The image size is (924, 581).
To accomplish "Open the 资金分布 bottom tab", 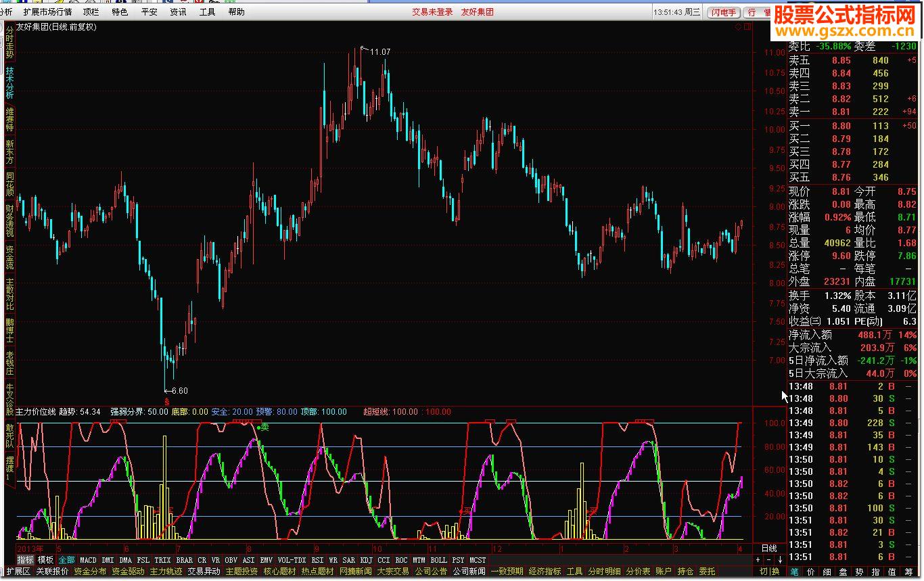I will [x=90, y=572].
